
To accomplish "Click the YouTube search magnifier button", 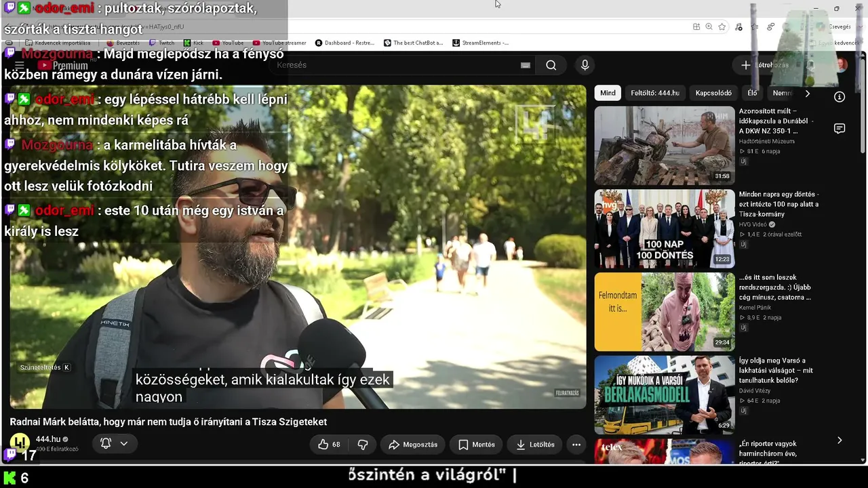I will pos(551,65).
